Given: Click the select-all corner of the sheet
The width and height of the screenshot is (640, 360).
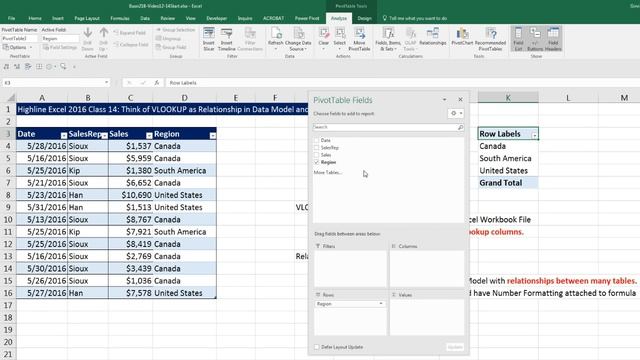Looking at the screenshot, I should (11, 98).
